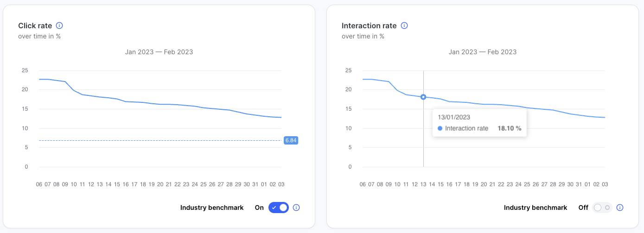
Task: Click the 6.84 benchmark value badge
Action: [291, 140]
